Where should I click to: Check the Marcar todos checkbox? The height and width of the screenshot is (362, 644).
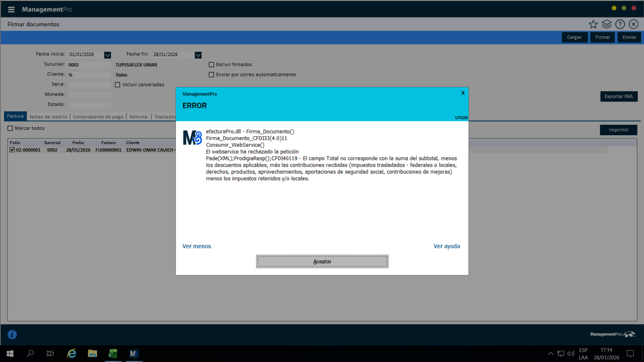click(10, 128)
